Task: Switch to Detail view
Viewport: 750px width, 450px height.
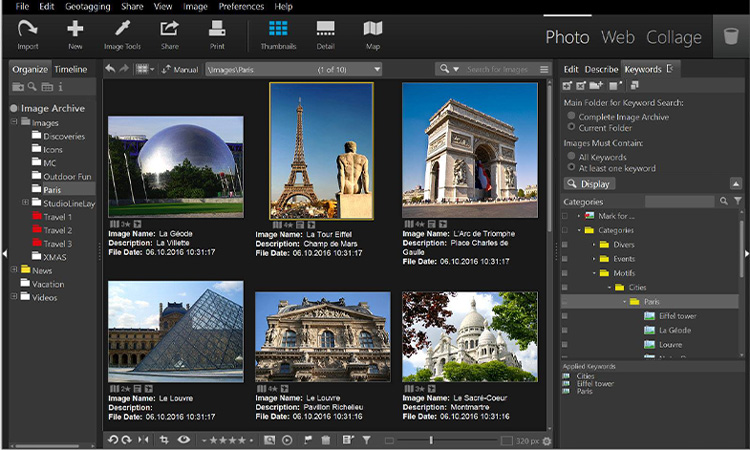Action: click(325, 34)
